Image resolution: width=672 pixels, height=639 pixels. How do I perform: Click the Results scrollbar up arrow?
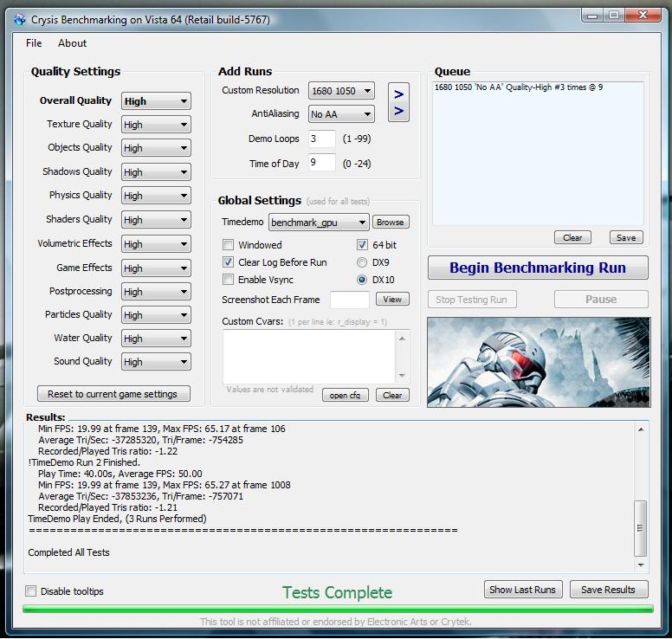641,429
